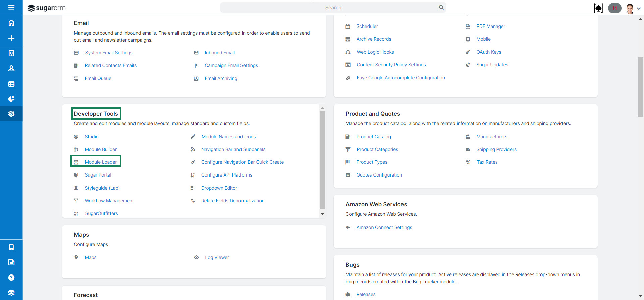The height and width of the screenshot is (300, 644).
Task: Open Quotes Configuration link
Action: tap(379, 175)
